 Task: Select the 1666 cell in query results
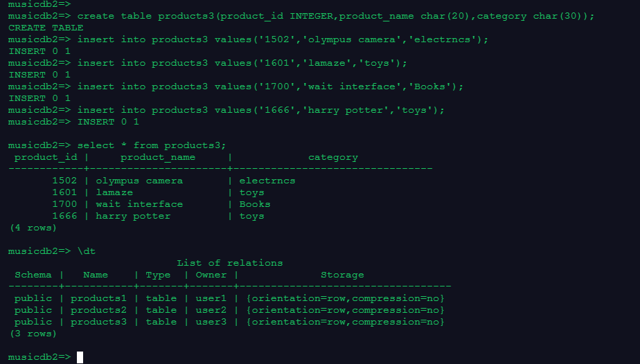tap(64, 216)
